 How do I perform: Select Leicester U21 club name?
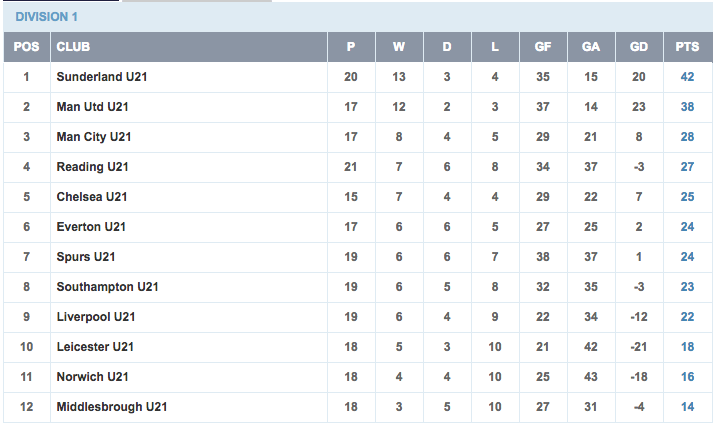click(95, 347)
